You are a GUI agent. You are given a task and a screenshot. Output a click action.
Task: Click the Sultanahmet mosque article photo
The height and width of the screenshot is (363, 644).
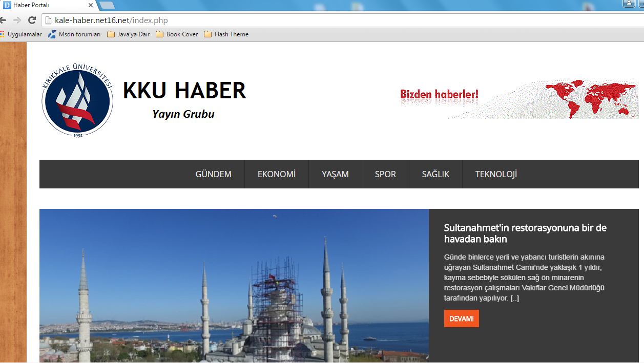(x=234, y=285)
